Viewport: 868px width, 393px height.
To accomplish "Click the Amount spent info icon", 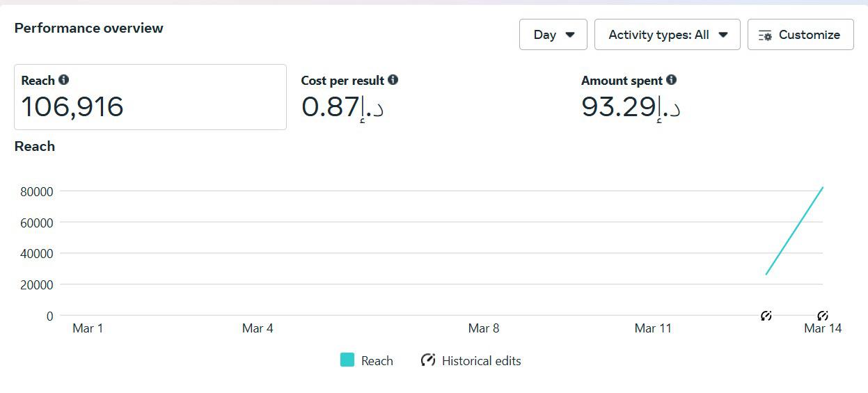I will click(x=671, y=80).
